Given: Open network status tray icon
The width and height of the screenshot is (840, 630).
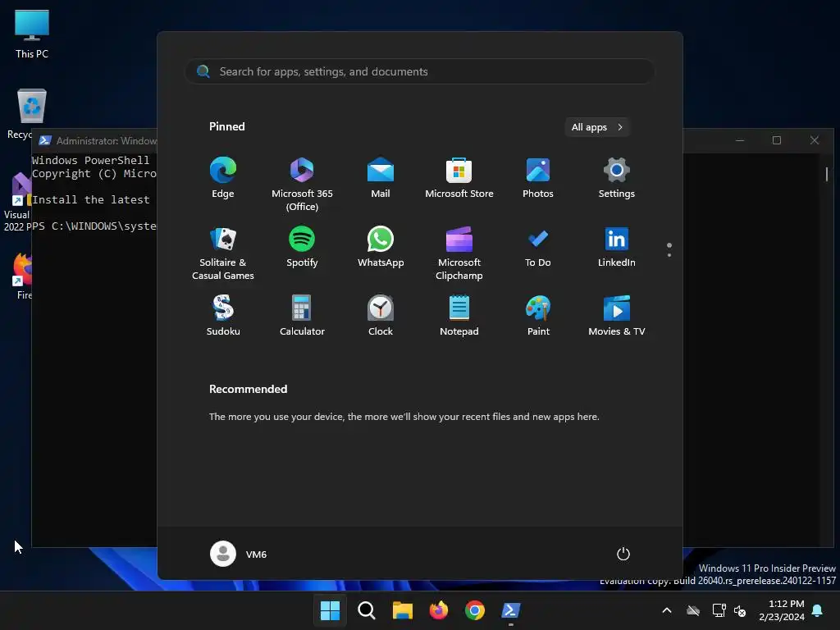Looking at the screenshot, I should point(719,610).
